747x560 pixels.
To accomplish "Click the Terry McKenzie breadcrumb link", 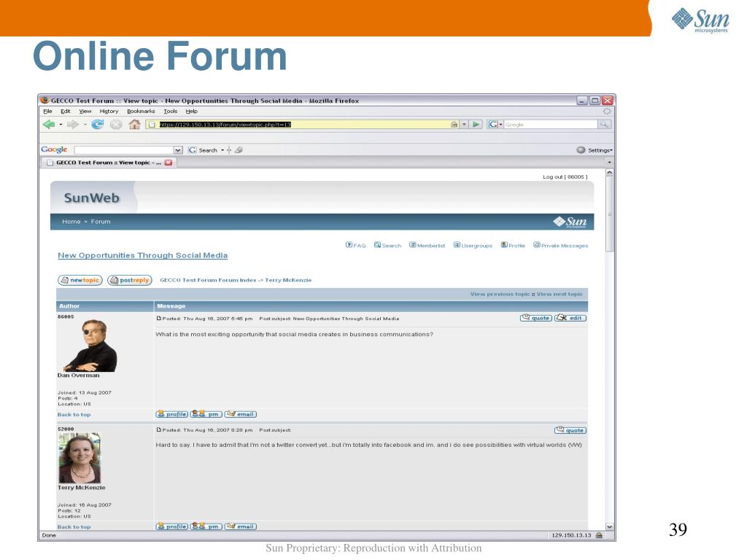I will coord(288,280).
